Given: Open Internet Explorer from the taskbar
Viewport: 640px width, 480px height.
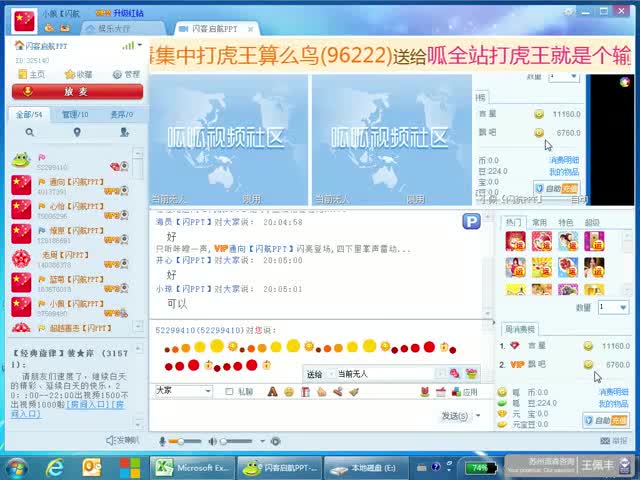Looking at the screenshot, I should tap(54, 467).
